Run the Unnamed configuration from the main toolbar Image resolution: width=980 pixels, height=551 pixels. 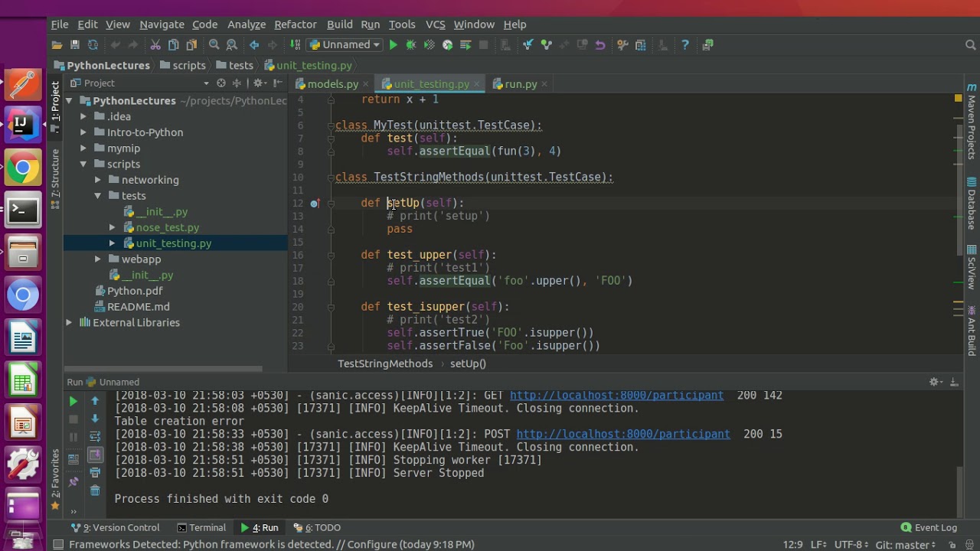tap(393, 45)
